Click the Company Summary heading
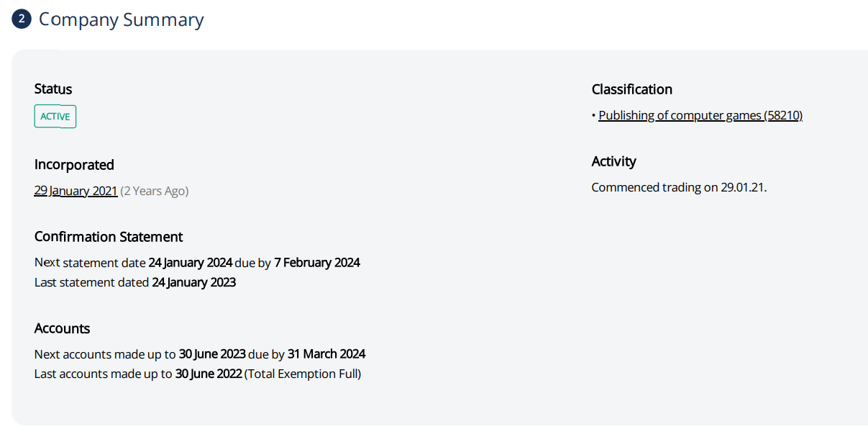 [121, 19]
